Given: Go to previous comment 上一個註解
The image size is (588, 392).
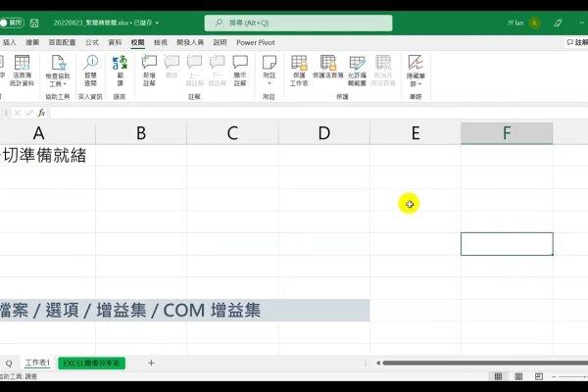Looking at the screenshot, I should [194, 71].
